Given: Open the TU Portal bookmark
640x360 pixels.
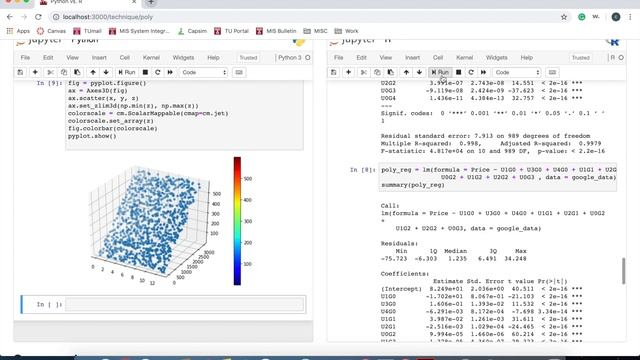Looking at the screenshot, I should [231, 31].
